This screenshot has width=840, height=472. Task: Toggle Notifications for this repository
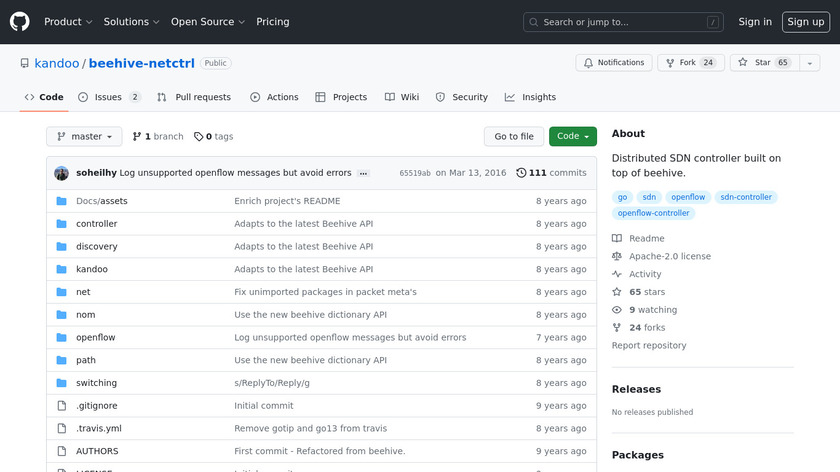tap(613, 63)
